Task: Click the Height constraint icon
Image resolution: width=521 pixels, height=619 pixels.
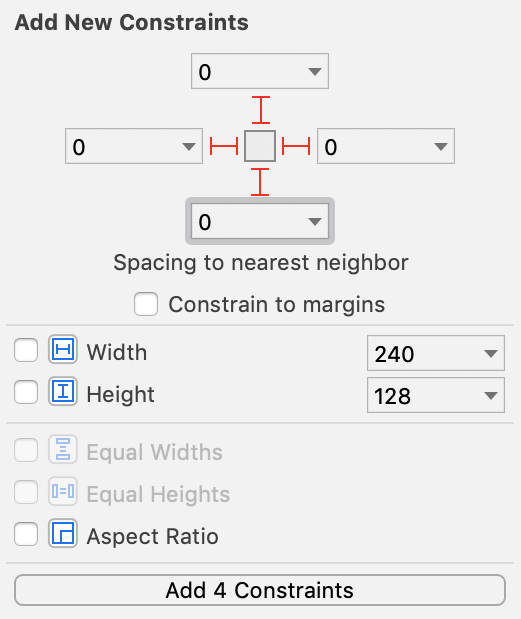Action: (x=63, y=392)
